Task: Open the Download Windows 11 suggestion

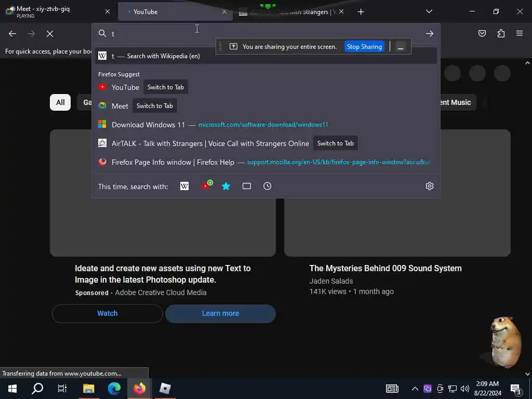Action: click(265, 125)
